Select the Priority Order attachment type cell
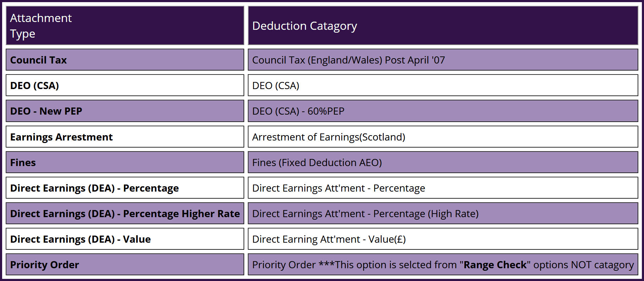 (45, 265)
